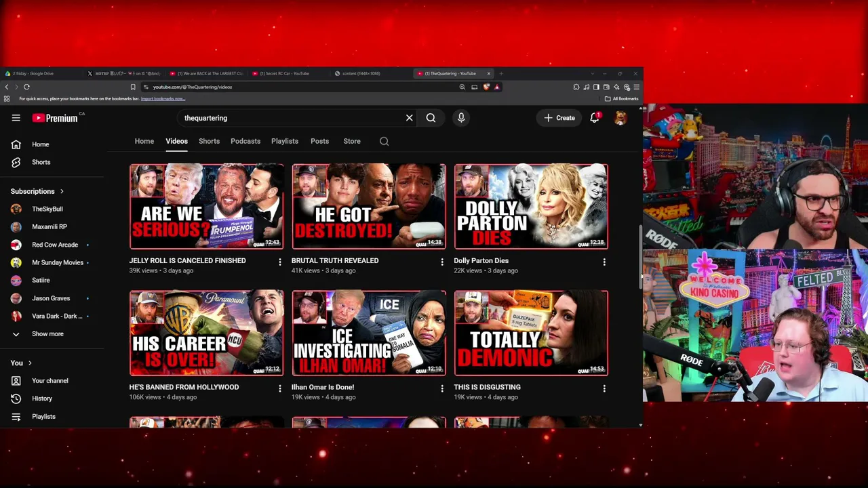This screenshot has width=868, height=488.
Task: Open the channel Podcasts tab
Action: click(245, 141)
